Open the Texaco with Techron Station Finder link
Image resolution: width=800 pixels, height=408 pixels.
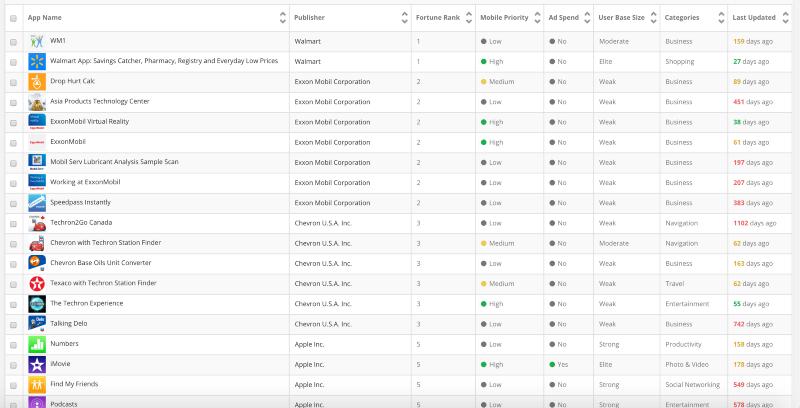[103, 283]
